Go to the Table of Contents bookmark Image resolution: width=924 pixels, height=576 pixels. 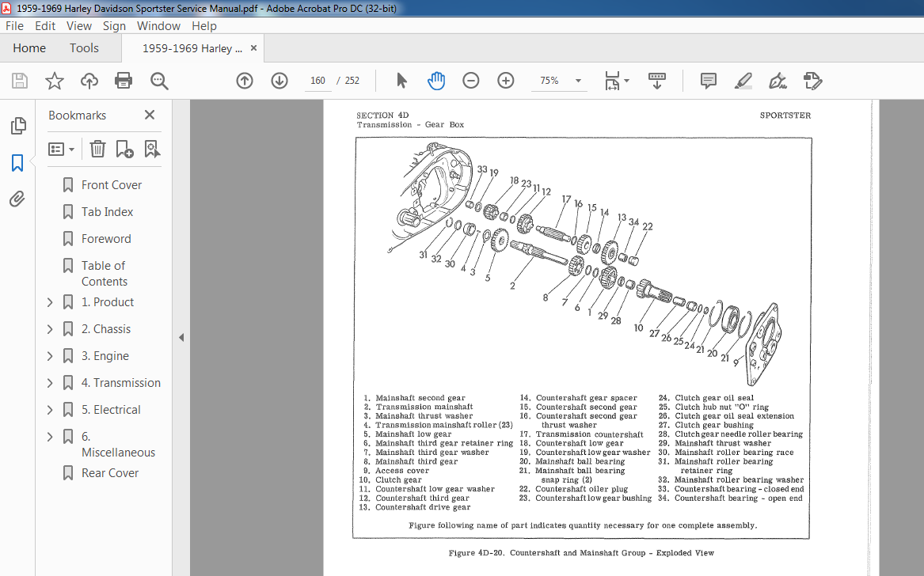click(x=104, y=273)
